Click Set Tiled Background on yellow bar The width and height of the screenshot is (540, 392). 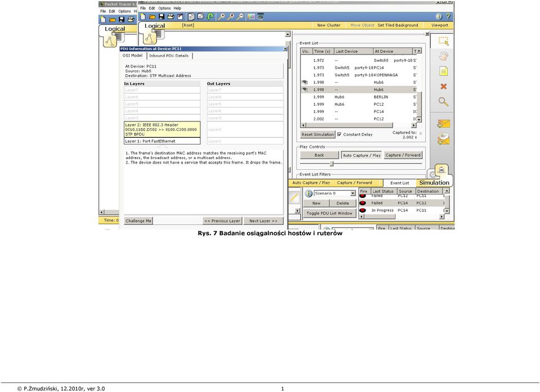click(398, 25)
